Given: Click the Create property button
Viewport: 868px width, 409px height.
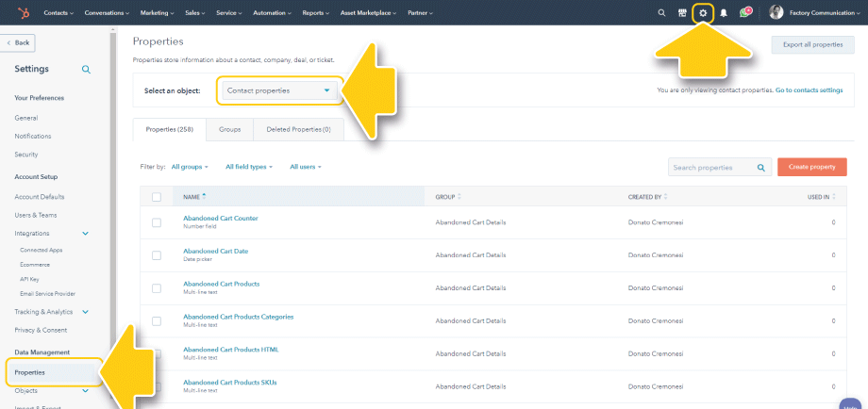Looking at the screenshot, I should coord(812,167).
